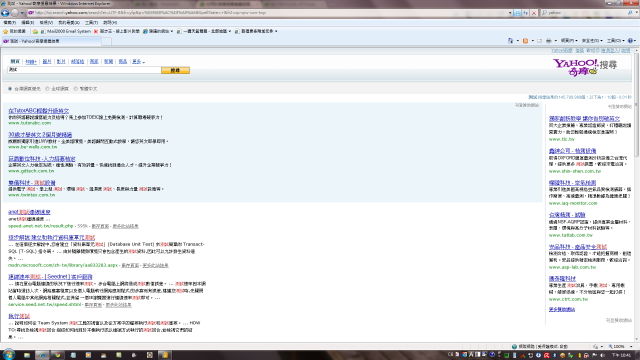The height and width of the screenshot is (360, 640).
Task: Click the orange RSS Feeds icon
Action: click(x=525, y=40)
